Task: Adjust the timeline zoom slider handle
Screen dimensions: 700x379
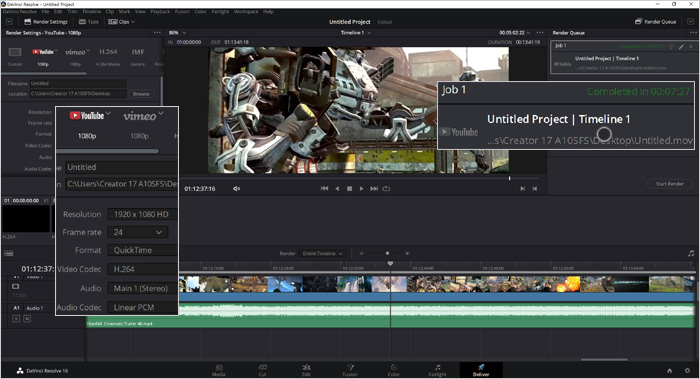Action: point(387,254)
